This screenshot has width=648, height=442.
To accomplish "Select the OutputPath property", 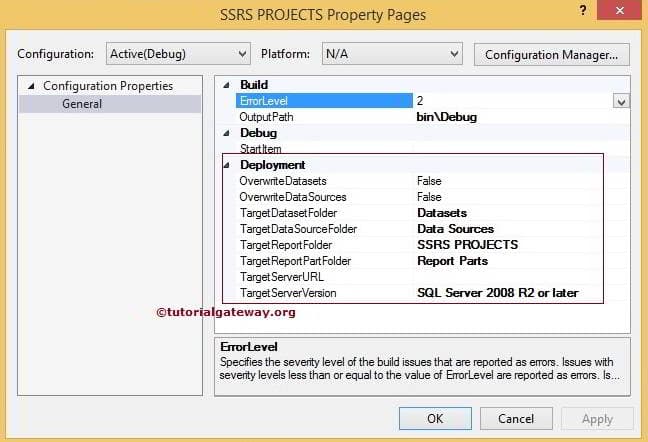I will [267, 117].
